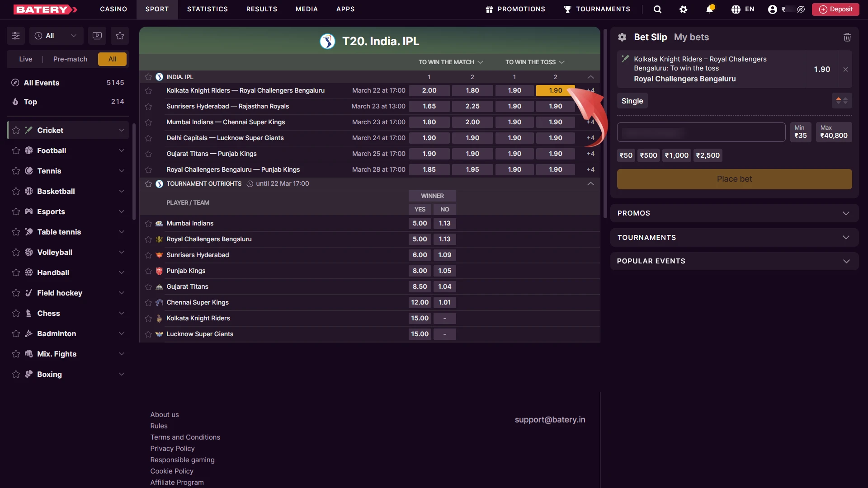Click the Place bet button
This screenshot has width=868, height=488.
point(734,179)
